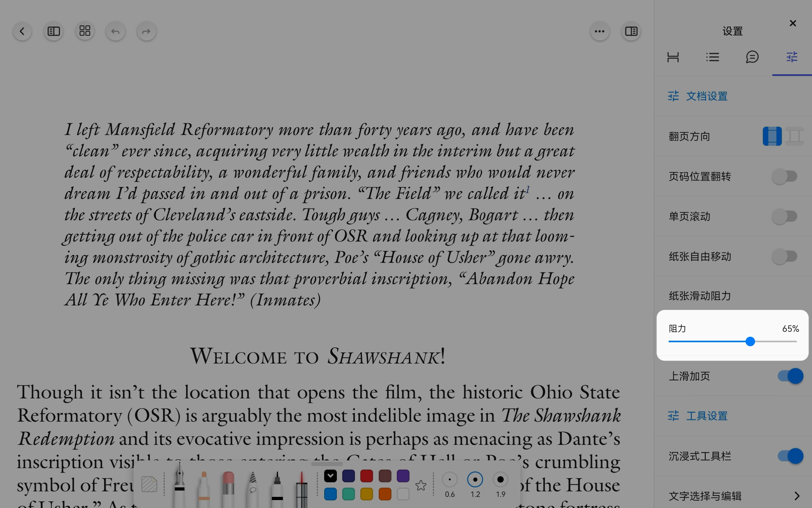Viewport: 812px width, 508px height.
Task: Pick the green color swatch
Action: pos(349,494)
